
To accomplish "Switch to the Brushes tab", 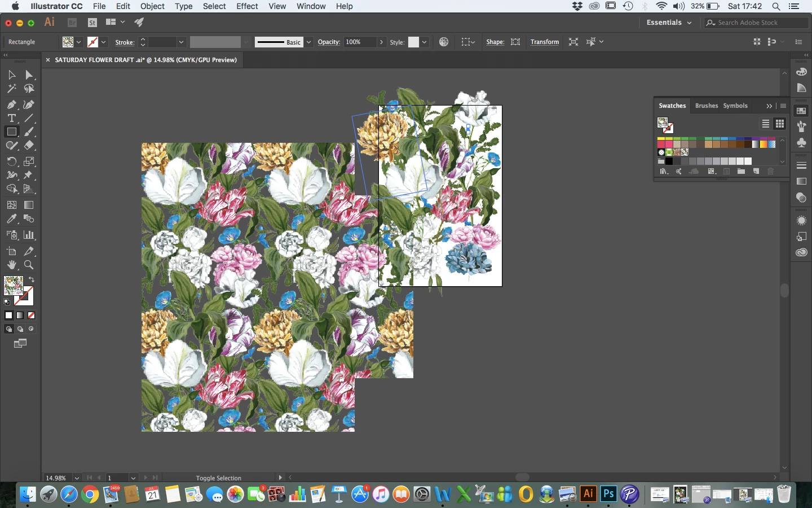I will click(x=706, y=106).
